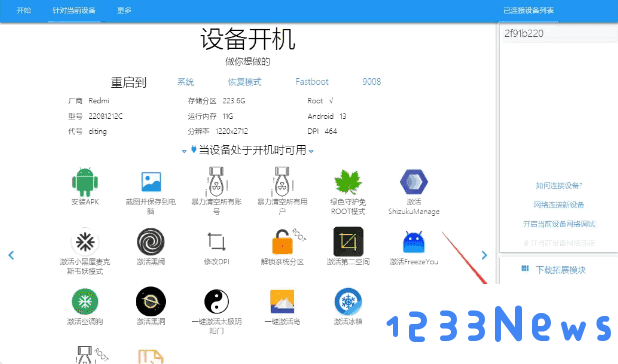Reboot to 系统 (system)
618x364 pixels.
point(186,82)
